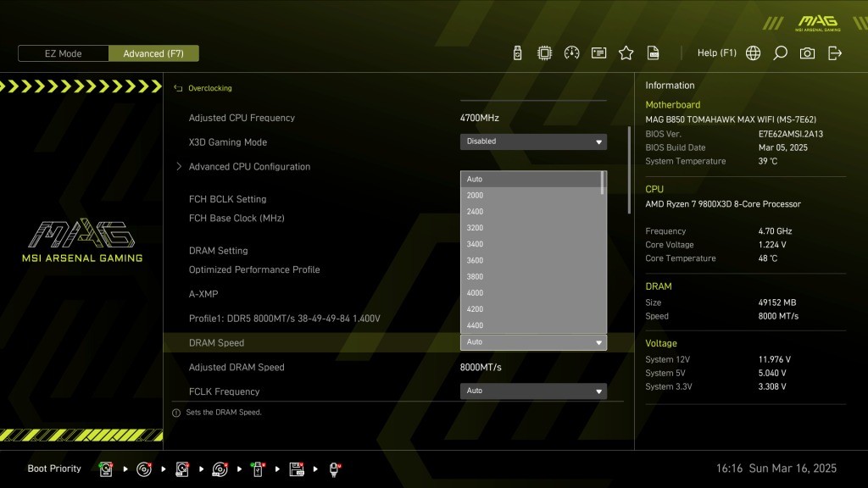The height and width of the screenshot is (488, 868).
Task: Switch to EZ Mode
Action: [64, 53]
